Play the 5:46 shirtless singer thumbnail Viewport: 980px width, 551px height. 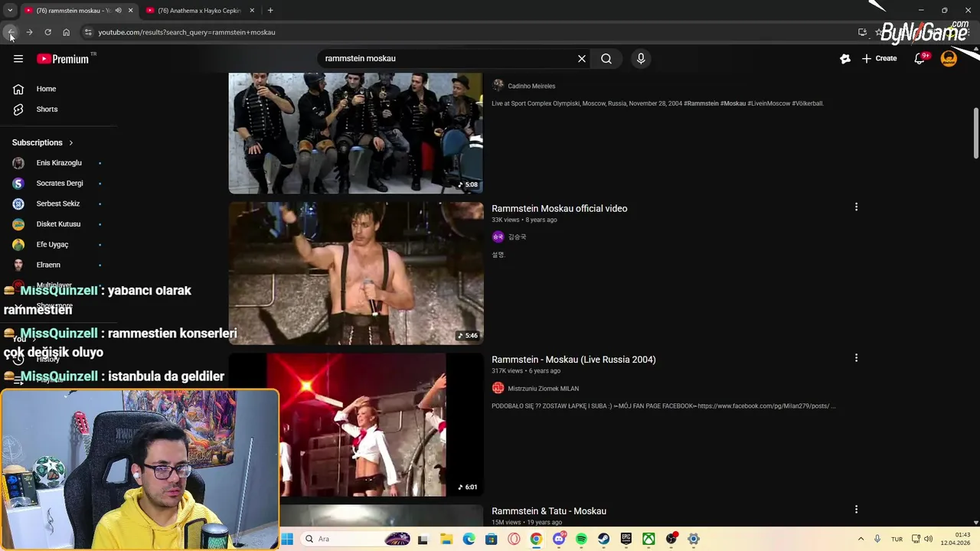point(356,274)
